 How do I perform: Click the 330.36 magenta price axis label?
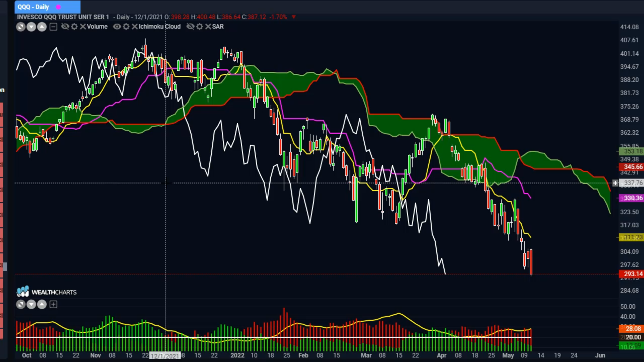(631, 198)
